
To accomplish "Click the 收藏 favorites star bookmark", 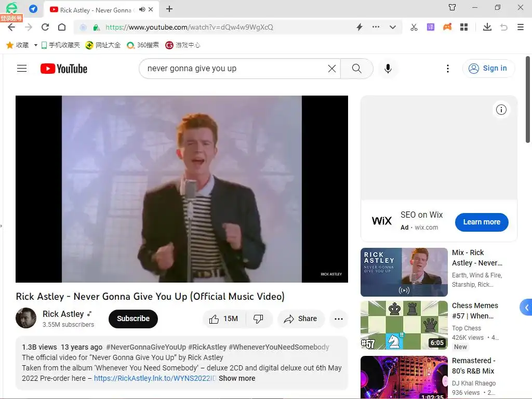I will (18, 45).
